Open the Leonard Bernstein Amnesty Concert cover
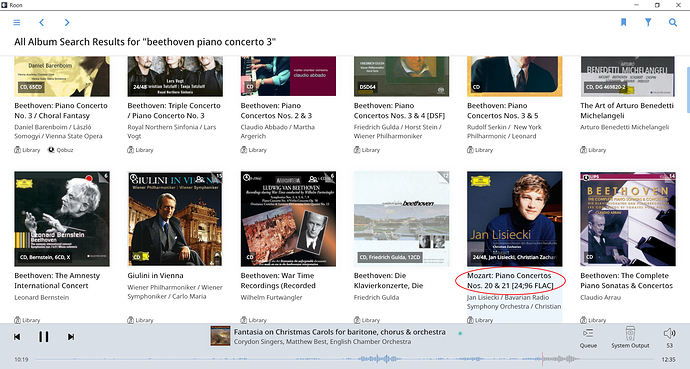Viewport: 690px width, 369px height. pyautogui.click(x=62, y=219)
